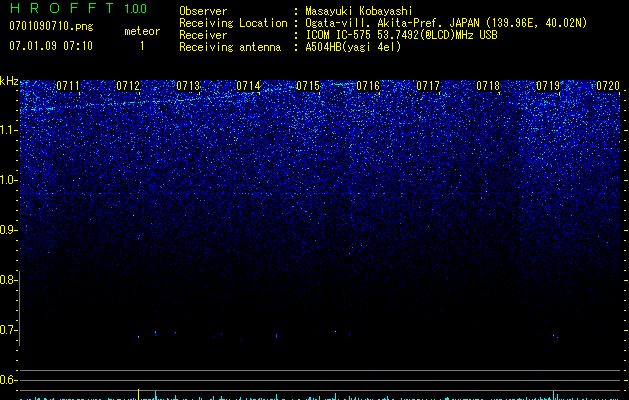629x400 pixels.
Task: Click the 1.0 kHz axis label
Action: (8, 180)
